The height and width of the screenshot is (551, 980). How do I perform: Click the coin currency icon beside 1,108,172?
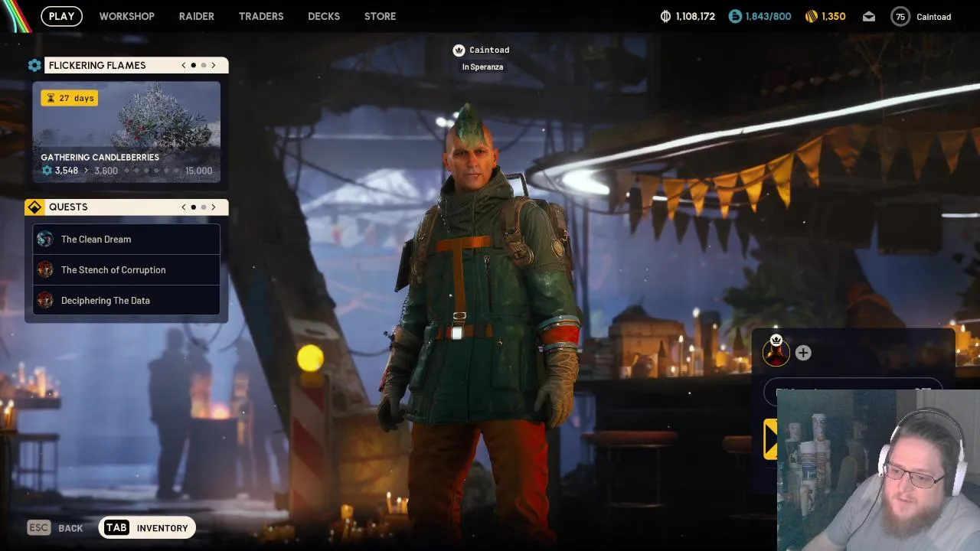[x=665, y=16]
